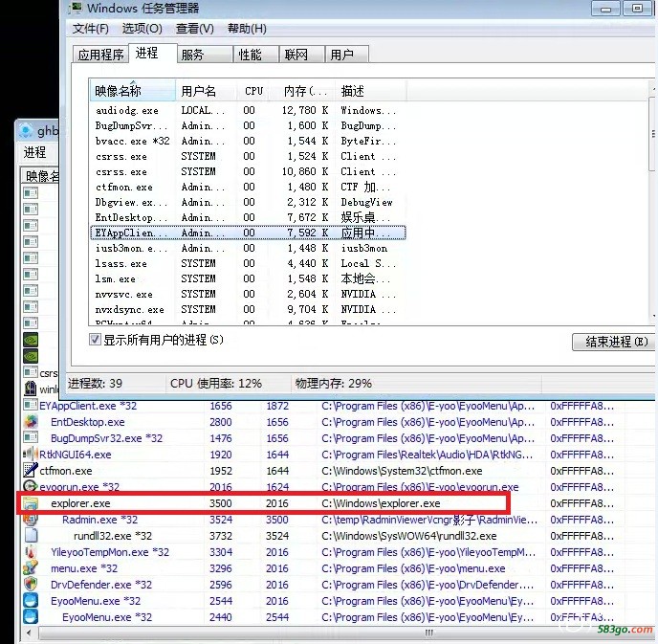Image resolution: width=658 pixels, height=644 pixels.
Task: Click the 进程数: 39 status bar entry
Action: pos(96,384)
